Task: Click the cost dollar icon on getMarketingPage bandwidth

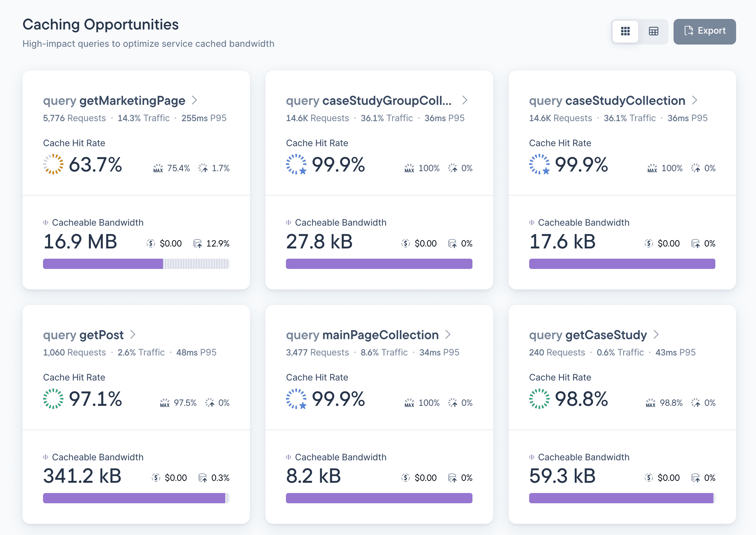Action: tap(151, 243)
